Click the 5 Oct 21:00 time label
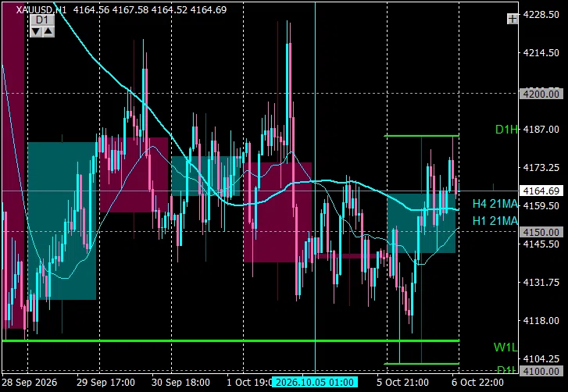Screen dimensions: 568x392 (x=403, y=383)
